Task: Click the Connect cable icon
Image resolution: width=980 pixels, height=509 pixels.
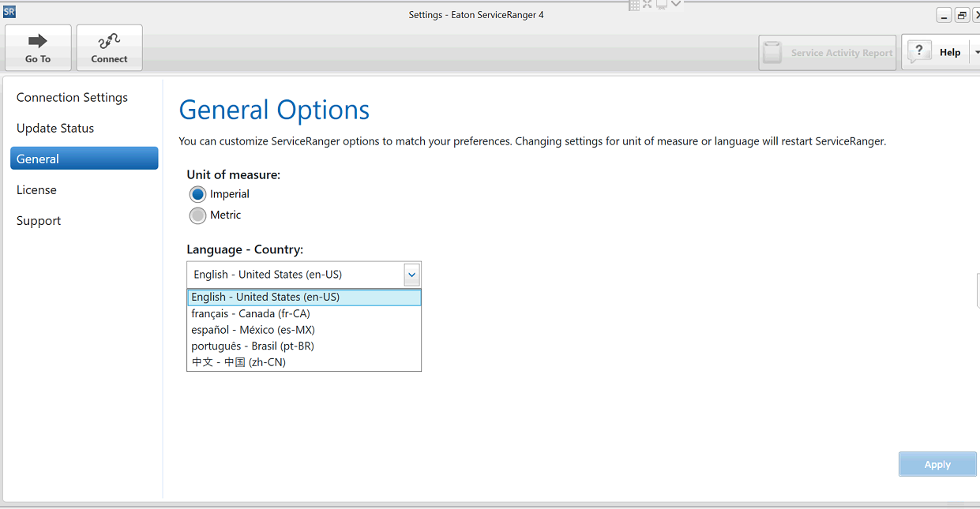Action: click(x=109, y=41)
